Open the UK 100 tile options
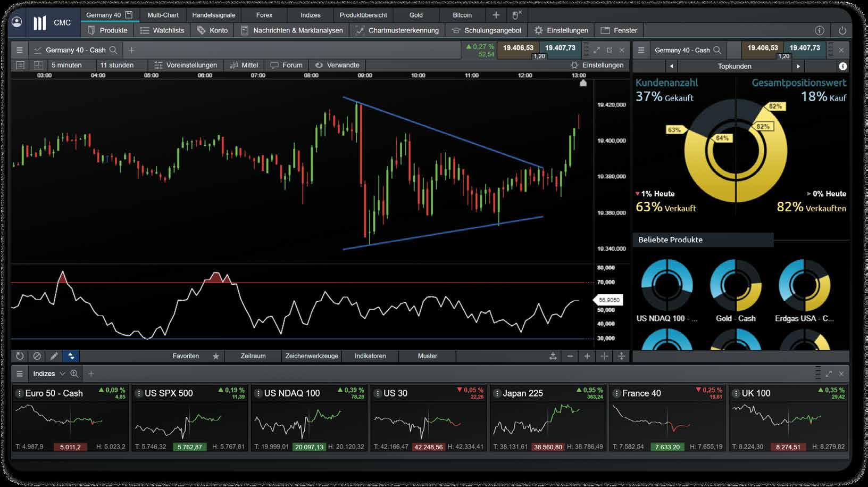Image resolution: width=868 pixels, height=487 pixels. pos(736,393)
